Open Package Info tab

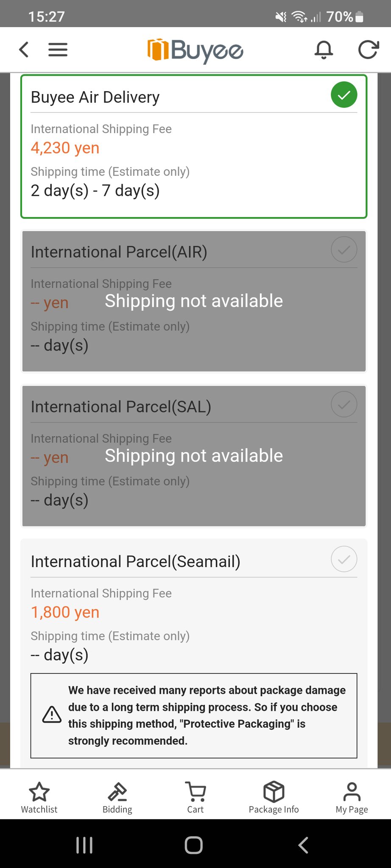click(274, 797)
